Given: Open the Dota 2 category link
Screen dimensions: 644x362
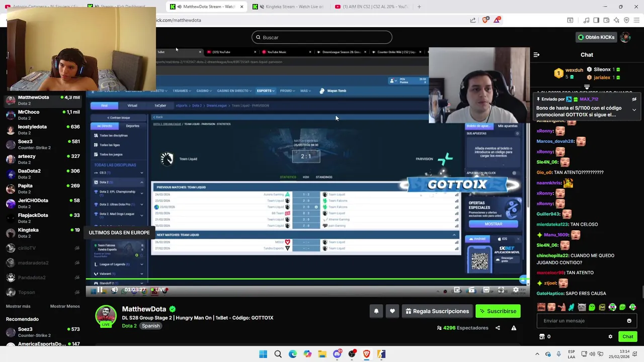Looking at the screenshot, I should click(129, 326).
